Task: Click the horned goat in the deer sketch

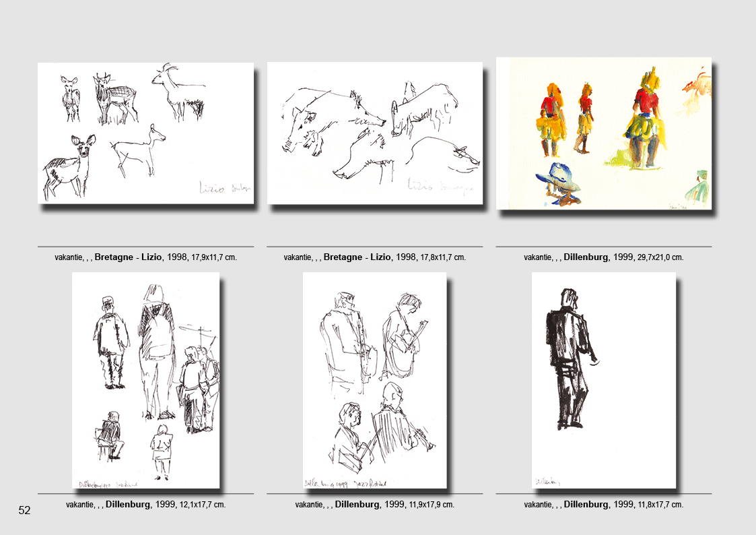Action: pos(176,91)
